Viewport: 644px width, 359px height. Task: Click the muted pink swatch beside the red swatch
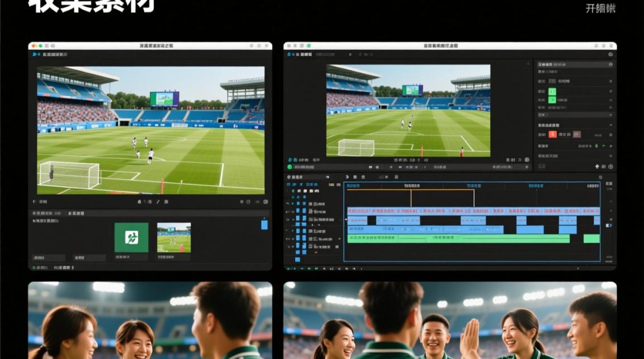pos(577,135)
